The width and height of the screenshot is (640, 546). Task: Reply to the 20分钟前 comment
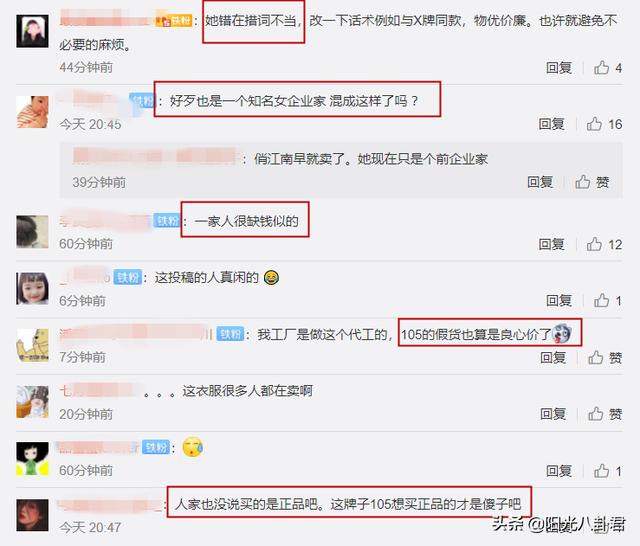[553, 414]
